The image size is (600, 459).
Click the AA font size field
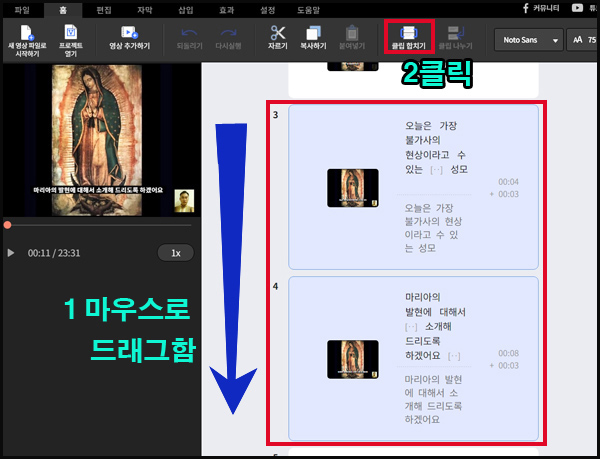(582, 40)
